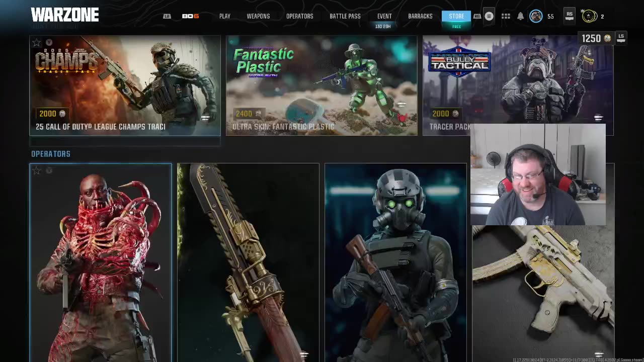Click the LS button beside COD points
The height and width of the screenshot is (362, 644).
(621, 38)
